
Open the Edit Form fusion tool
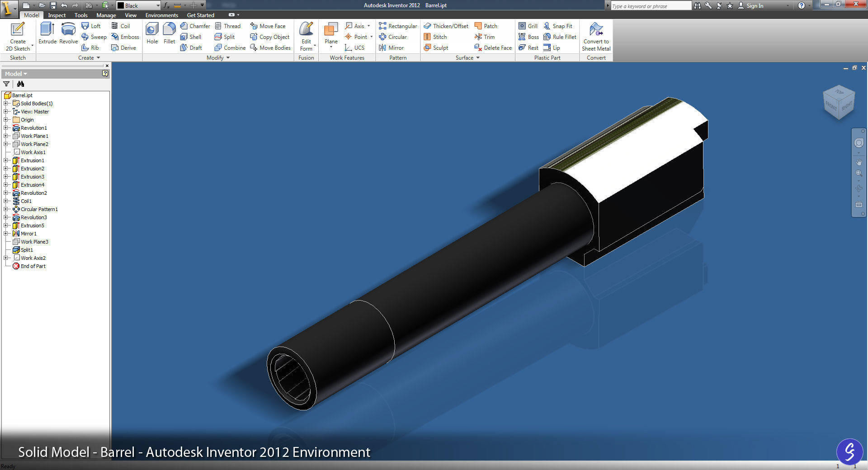[x=306, y=36]
